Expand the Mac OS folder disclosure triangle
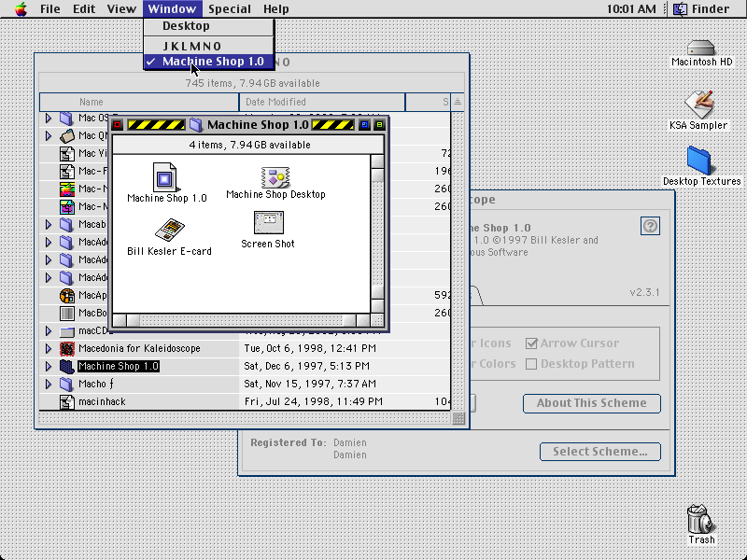Viewport: 747px width, 560px height. click(x=49, y=118)
